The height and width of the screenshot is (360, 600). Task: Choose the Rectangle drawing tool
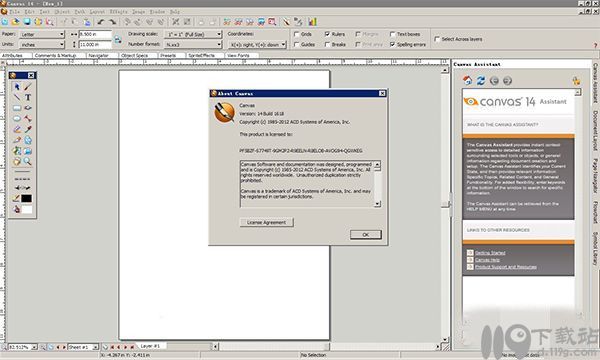pyautogui.click(x=17, y=108)
